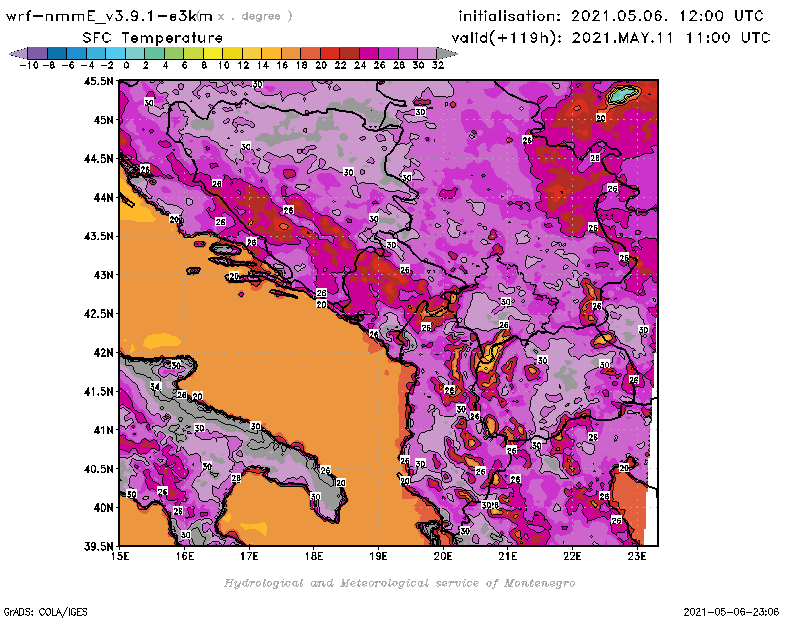Pick the gray above-32 arrow swatch
800x618 pixels.
click(x=446, y=53)
